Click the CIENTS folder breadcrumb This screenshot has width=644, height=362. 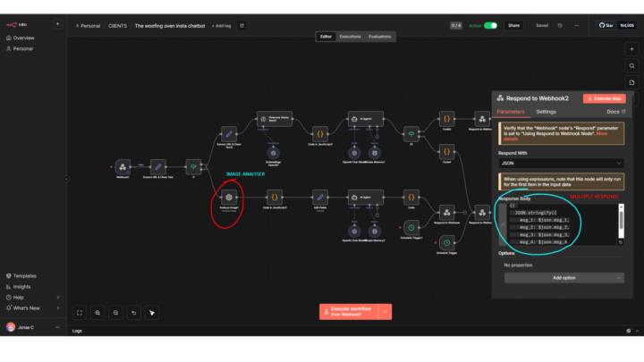(x=117, y=26)
